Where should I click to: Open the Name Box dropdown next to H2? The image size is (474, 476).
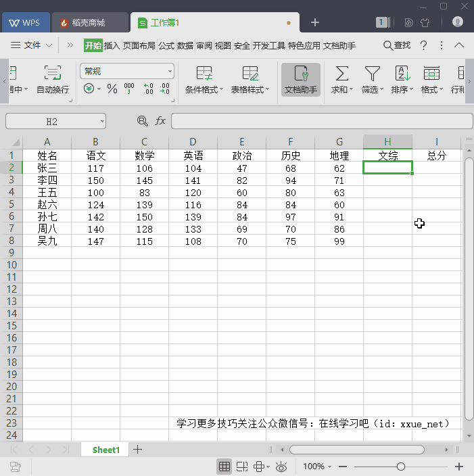tap(102, 122)
